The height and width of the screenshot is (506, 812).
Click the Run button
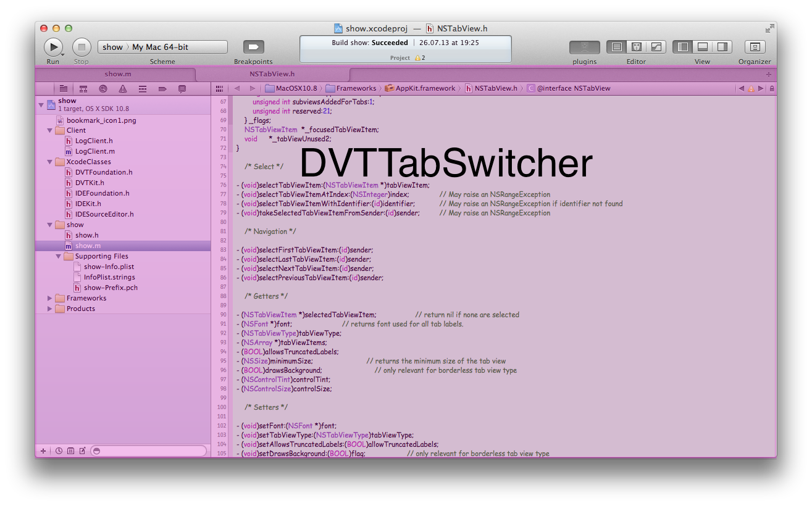[53, 47]
